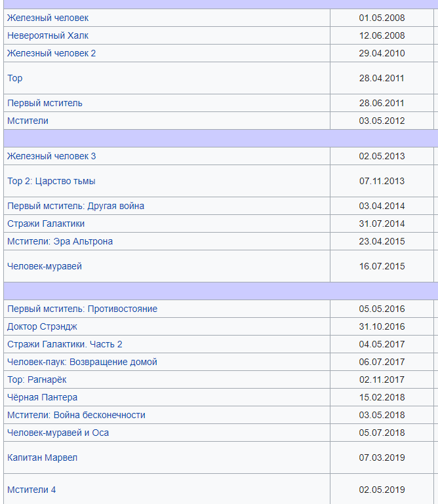Click the Доктор Стрэндж link

tap(42, 326)
